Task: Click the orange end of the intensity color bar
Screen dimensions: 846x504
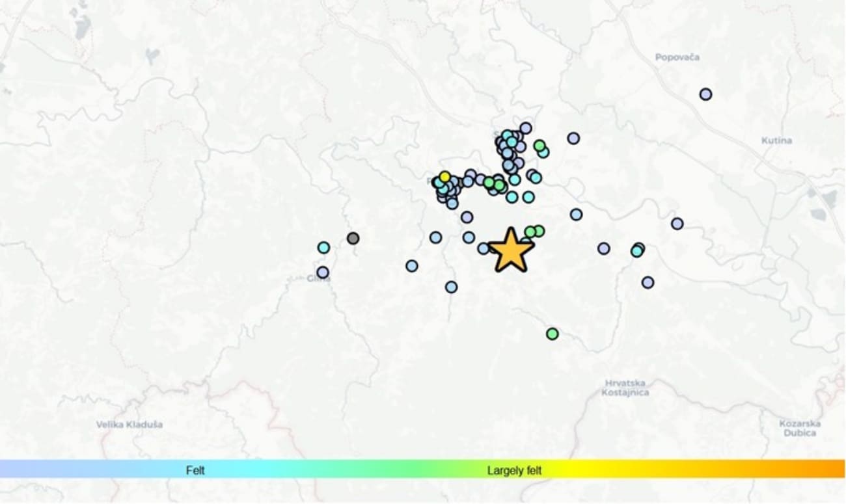Action: click(836, 469)
